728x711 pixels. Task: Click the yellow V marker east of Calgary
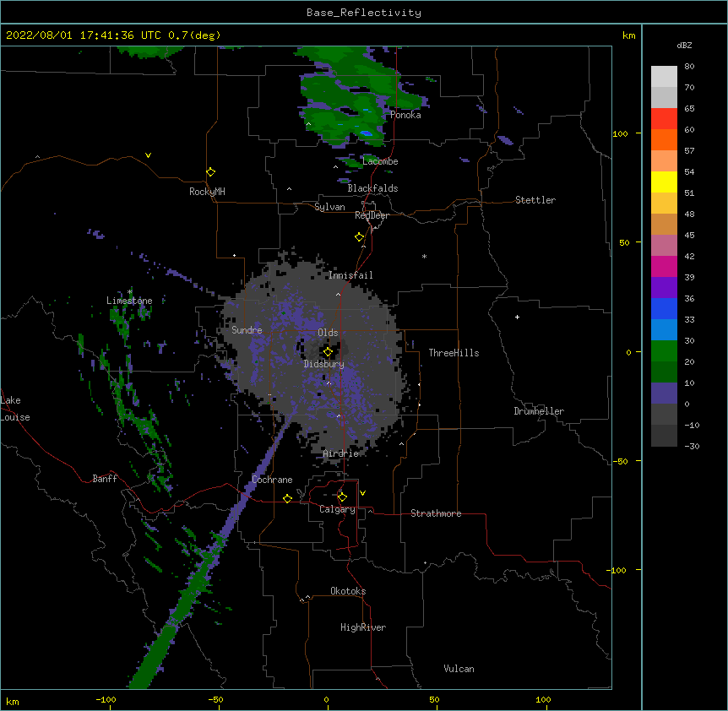(362, 493)
